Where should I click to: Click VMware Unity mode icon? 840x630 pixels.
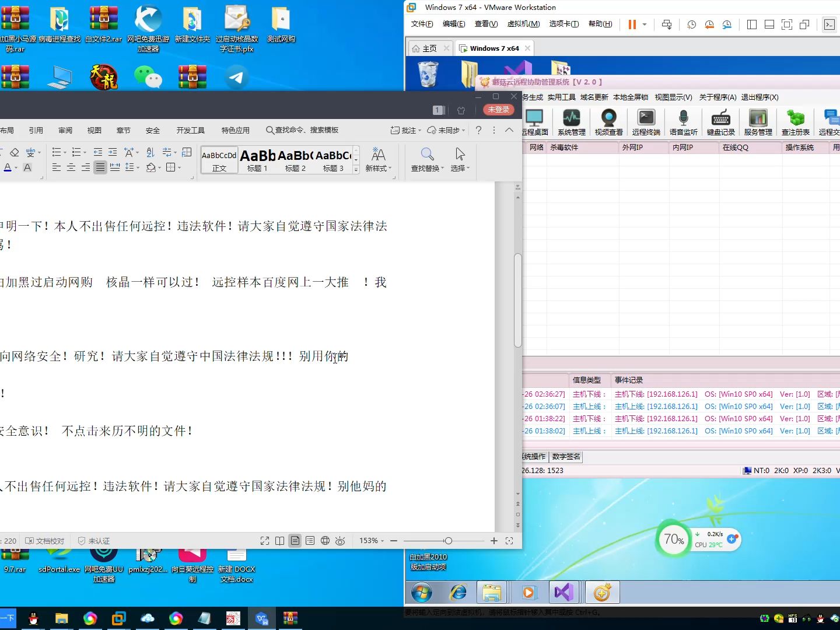coord(804,24)
